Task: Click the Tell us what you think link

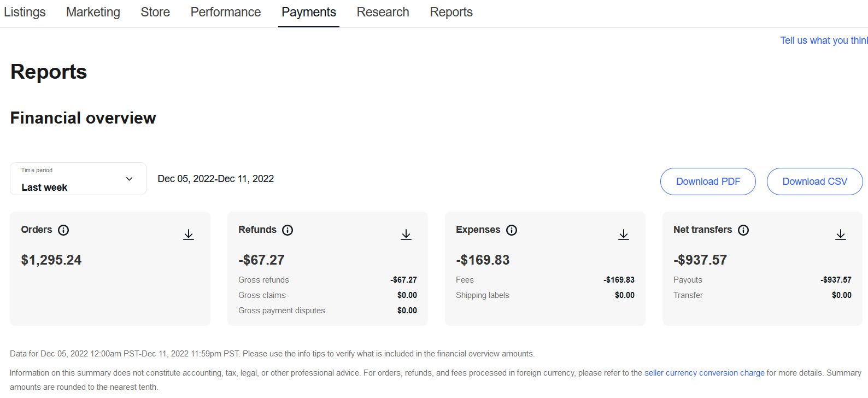Action: click(824, 40)
